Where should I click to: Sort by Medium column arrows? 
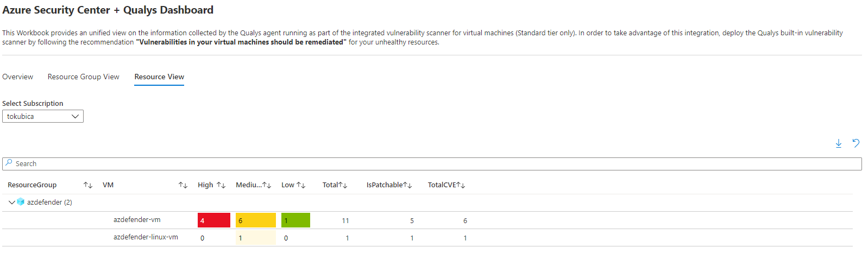tap(267, 185)
